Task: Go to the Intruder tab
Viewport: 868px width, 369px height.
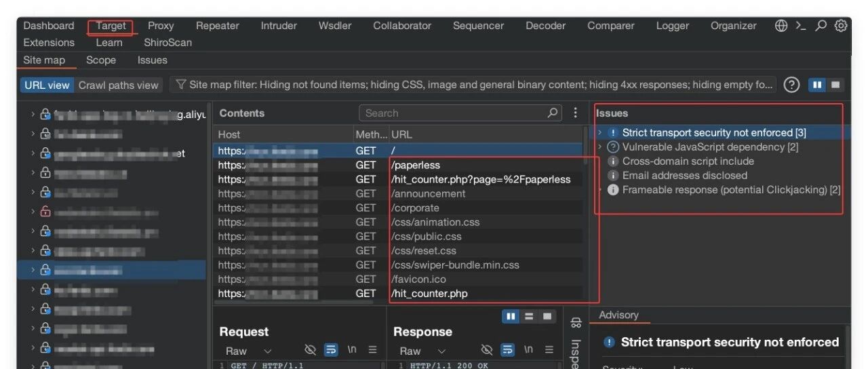Action: pyautogui.click(x=279, y=26)
